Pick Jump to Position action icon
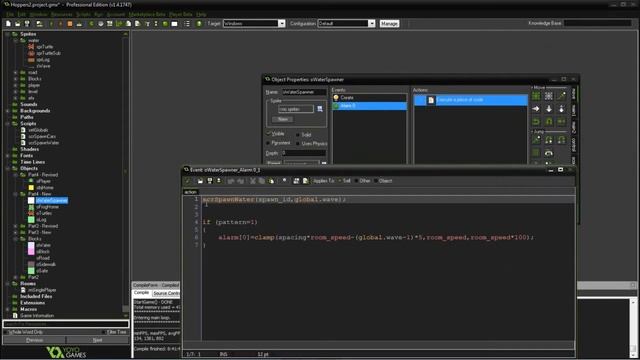Image resolution: width=640 pixels, height=360 pixels. [x=536, y=140]
